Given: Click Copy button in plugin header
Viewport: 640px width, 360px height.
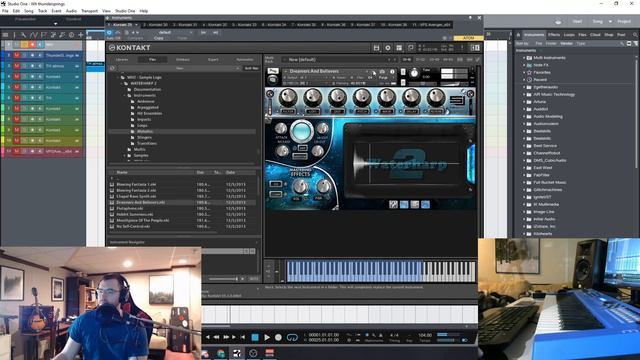Looking at the screenshot, I should point(158,38).
